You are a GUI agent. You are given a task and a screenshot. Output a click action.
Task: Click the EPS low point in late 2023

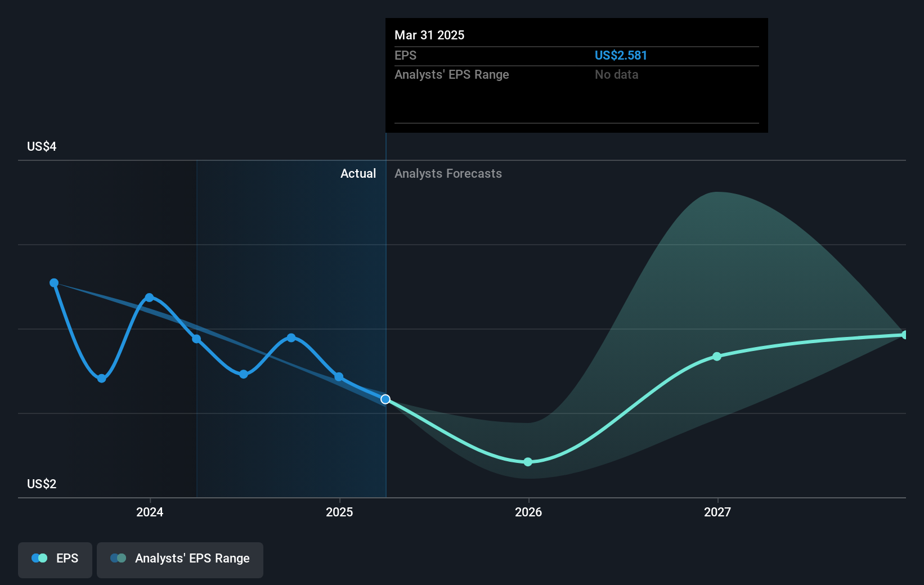click(102, 379)
